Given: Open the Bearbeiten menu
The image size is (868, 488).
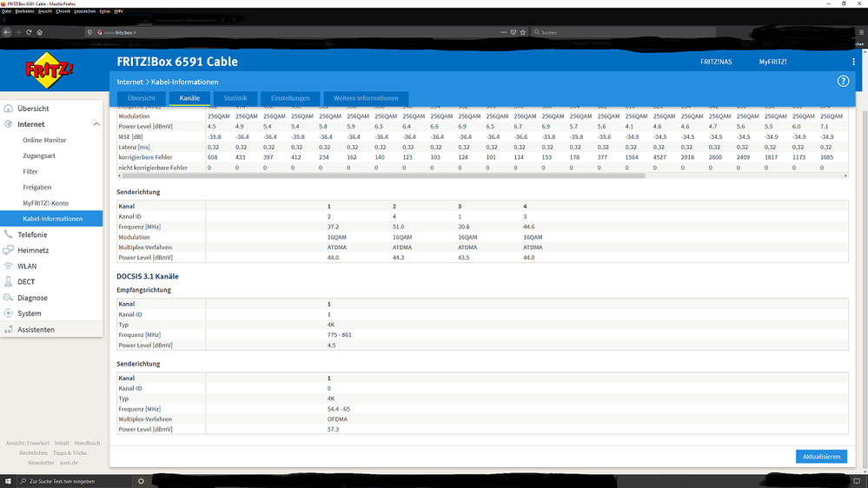Looking at the screenshot, I should pos(24,11).
